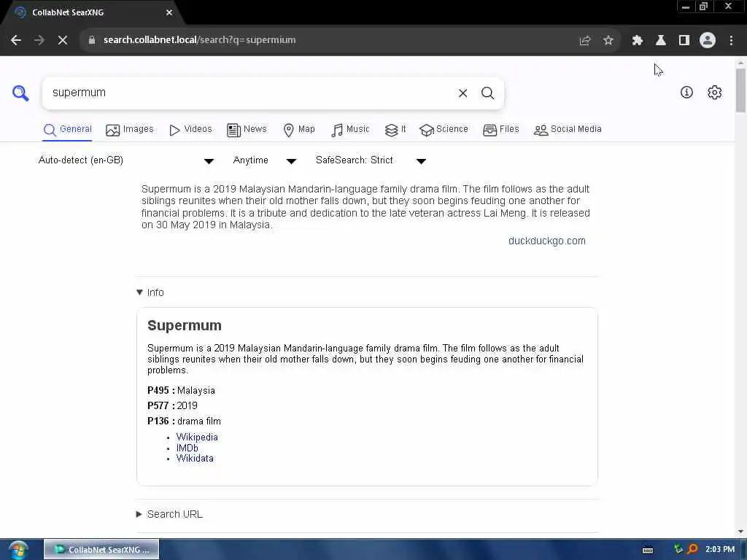
Task: Open Chrome three-dot menu
Action: (x=731, y=41)
